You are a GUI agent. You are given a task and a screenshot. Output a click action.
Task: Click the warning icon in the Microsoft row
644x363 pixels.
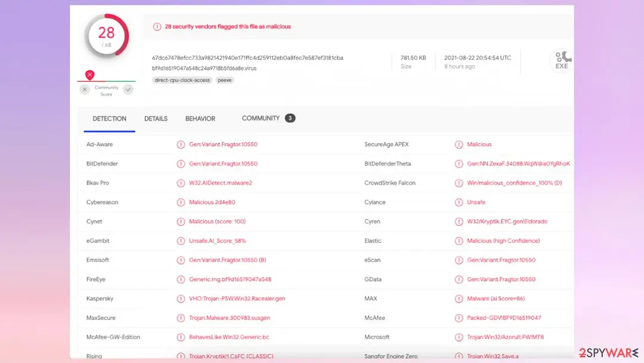pos(459,337)
